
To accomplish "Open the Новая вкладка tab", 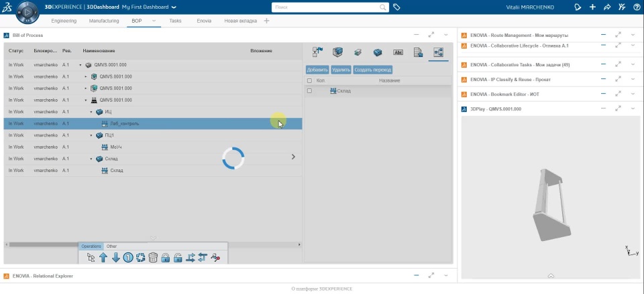I will click(x=241, y=21).
